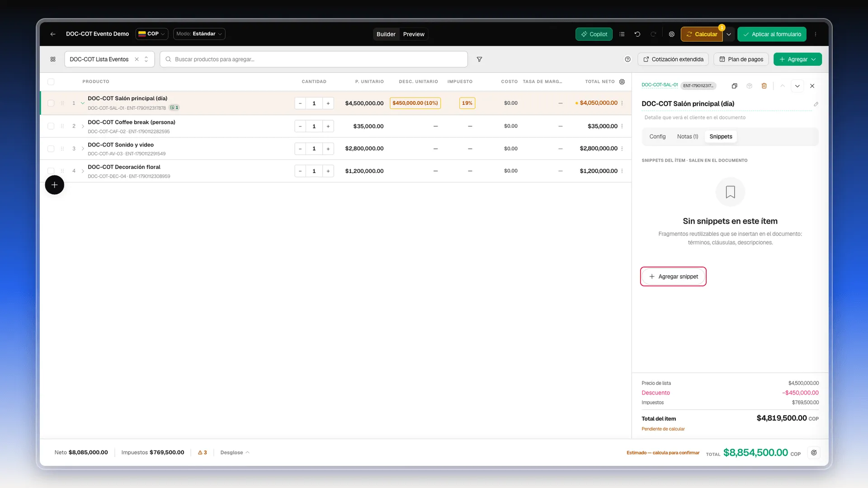This screenshot has height=488, width=868.
Task: Check the Sonido y video row checkbox
Action: pyautogui.click(x=51, y=149)
